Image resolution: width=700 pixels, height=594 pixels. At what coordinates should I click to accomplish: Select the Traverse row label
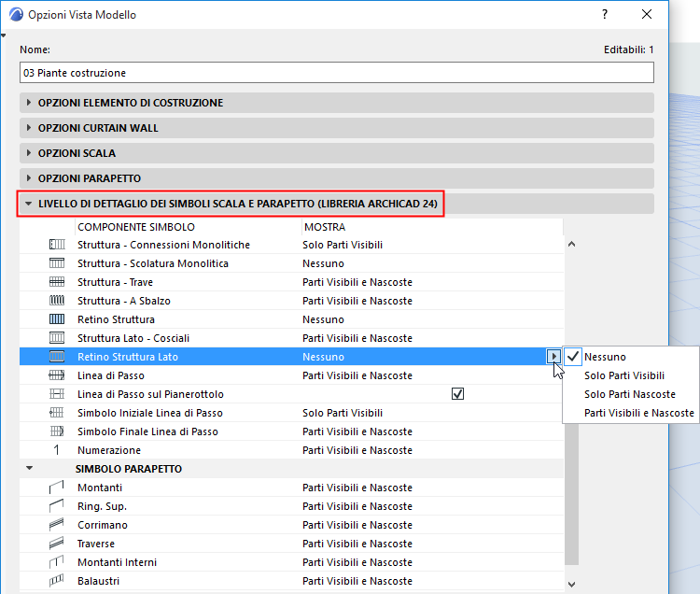tap(96, 544)
